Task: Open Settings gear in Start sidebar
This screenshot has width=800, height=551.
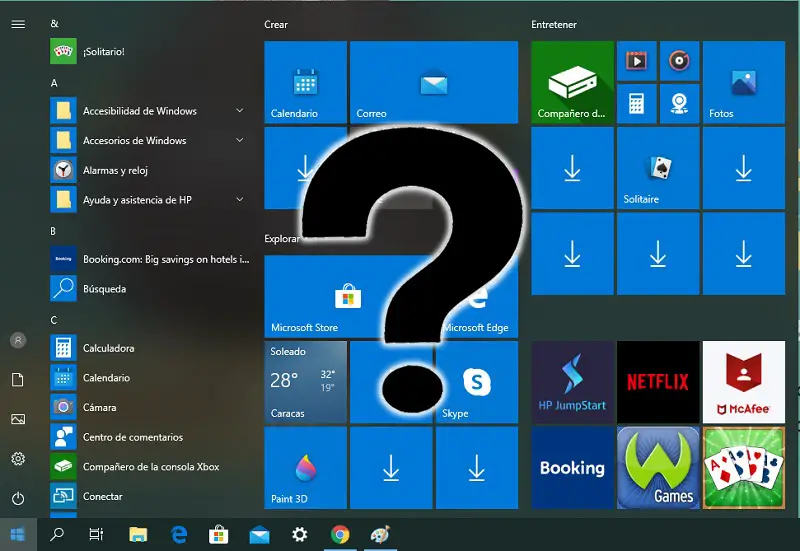Action: coord(17,459)
